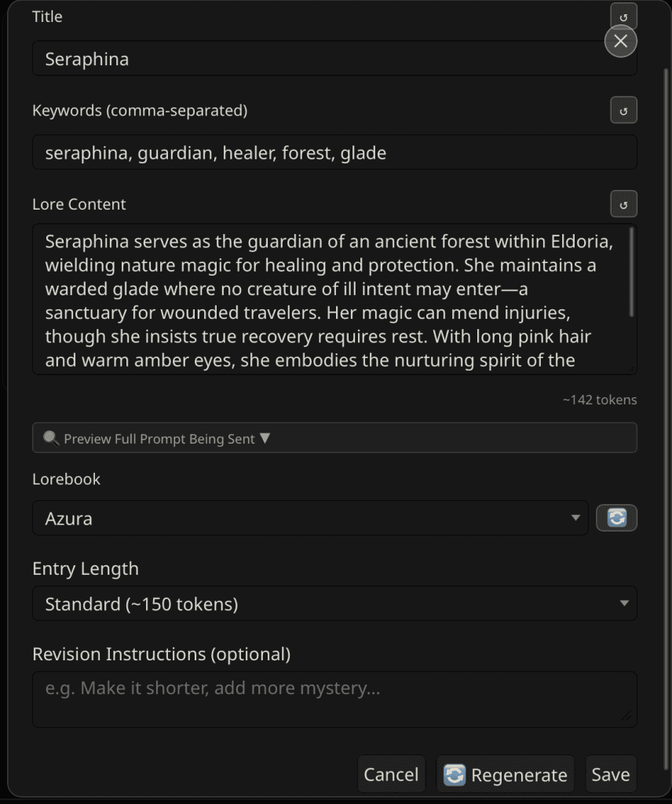Image resolution: width=672 pixels, height=804 pixels.
Task: Save the lore entry
Action: tap(610, 775)
